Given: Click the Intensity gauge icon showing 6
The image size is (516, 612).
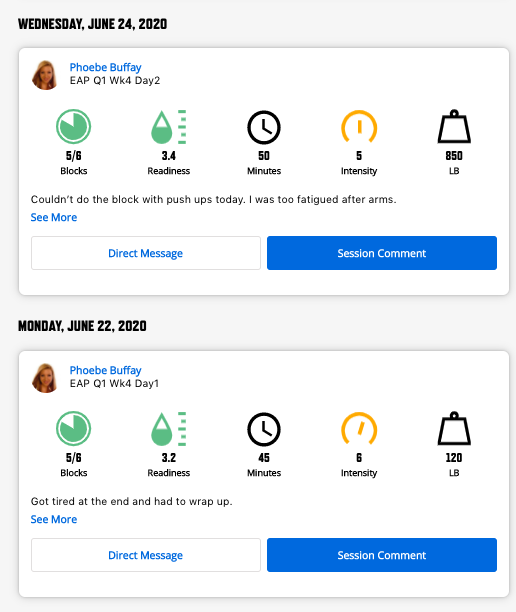Looking at the screenshot, I should coord(359,429).
